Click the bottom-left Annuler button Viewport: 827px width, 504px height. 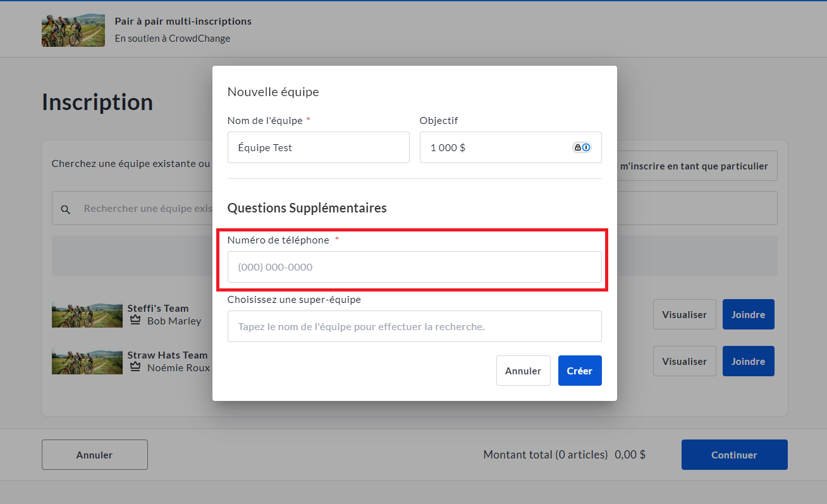[94, 455]
